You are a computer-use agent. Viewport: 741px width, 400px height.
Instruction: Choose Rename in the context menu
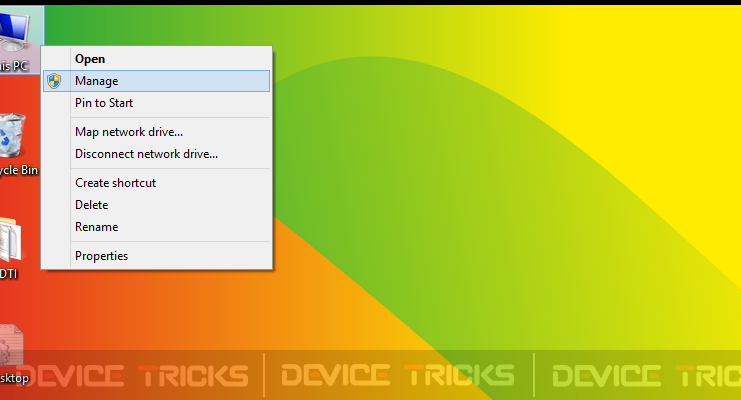click(x=156, y=227)
